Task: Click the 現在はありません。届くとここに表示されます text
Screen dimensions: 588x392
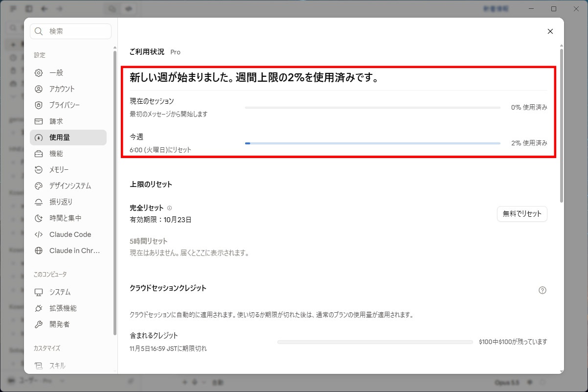Action: pos(189,254)
